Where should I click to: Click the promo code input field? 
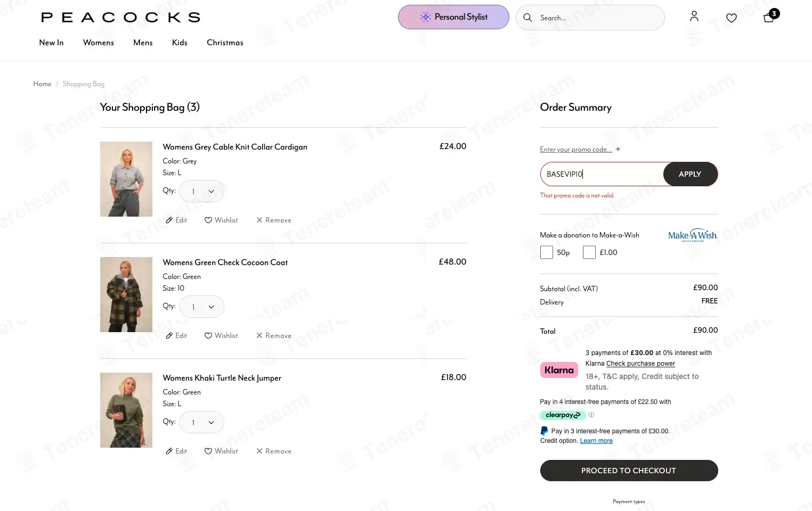pyautogui.click(x=602, y=174)
